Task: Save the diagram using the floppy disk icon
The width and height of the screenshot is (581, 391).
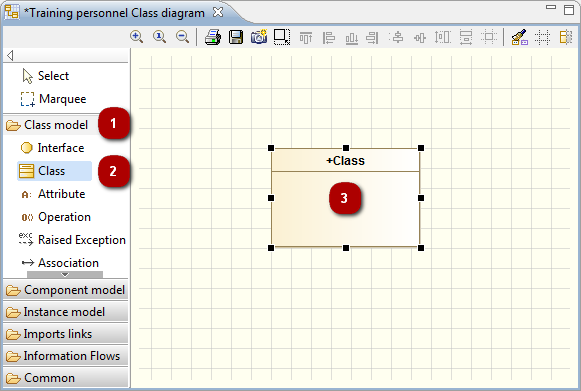Action: pyautogui.click(x=236, y=37)
